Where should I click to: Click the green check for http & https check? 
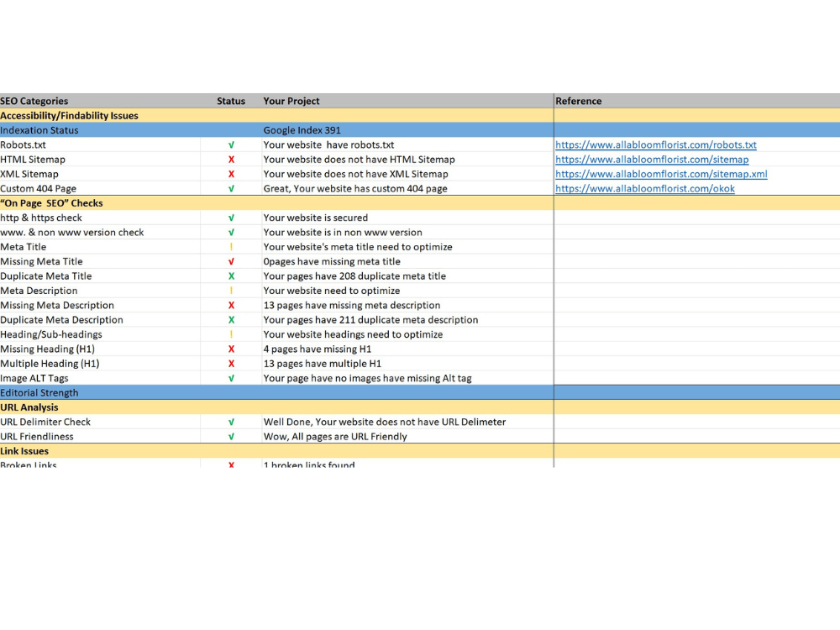232,218
